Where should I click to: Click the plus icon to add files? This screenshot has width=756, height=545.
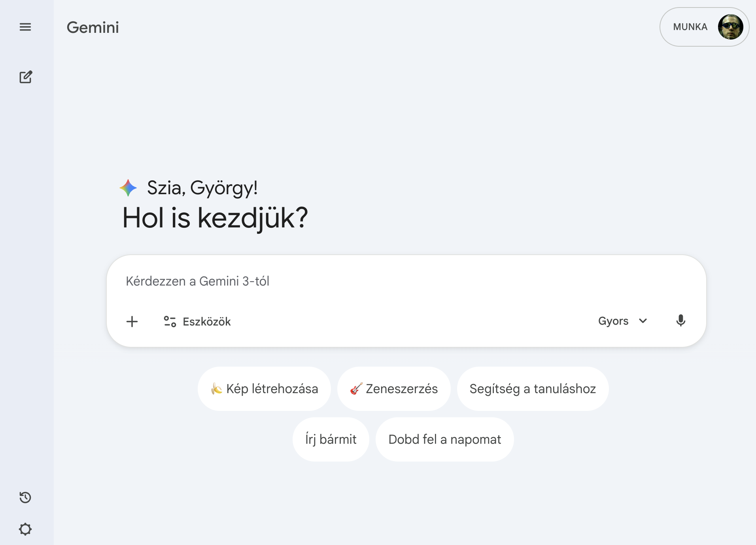point(132,322)
